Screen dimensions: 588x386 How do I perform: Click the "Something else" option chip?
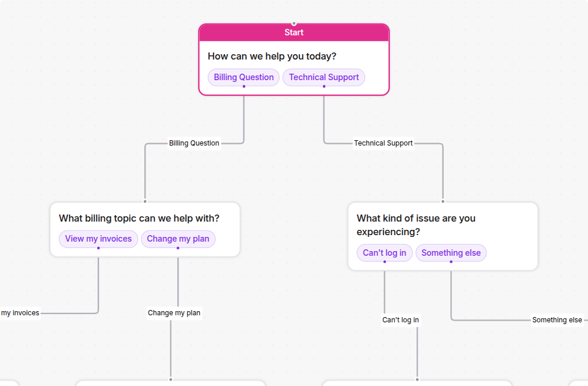(x=451, y=252)
